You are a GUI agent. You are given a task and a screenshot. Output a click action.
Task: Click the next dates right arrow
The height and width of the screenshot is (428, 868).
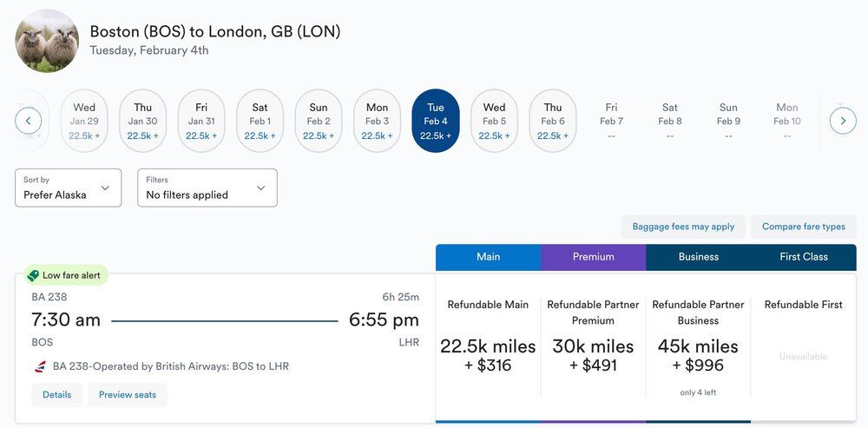(x=842, y=121)
